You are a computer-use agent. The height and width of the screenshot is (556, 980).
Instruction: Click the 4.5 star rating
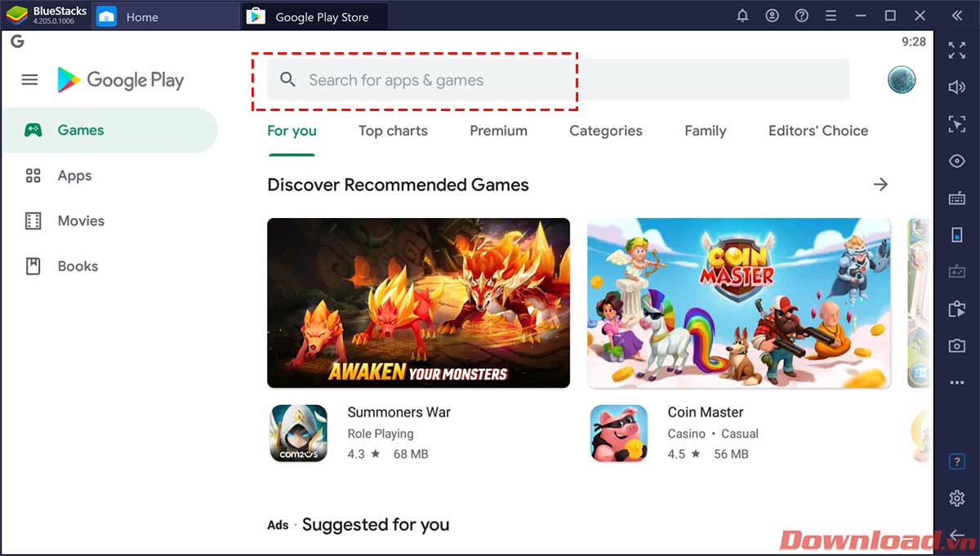click(x=684, y=454)
